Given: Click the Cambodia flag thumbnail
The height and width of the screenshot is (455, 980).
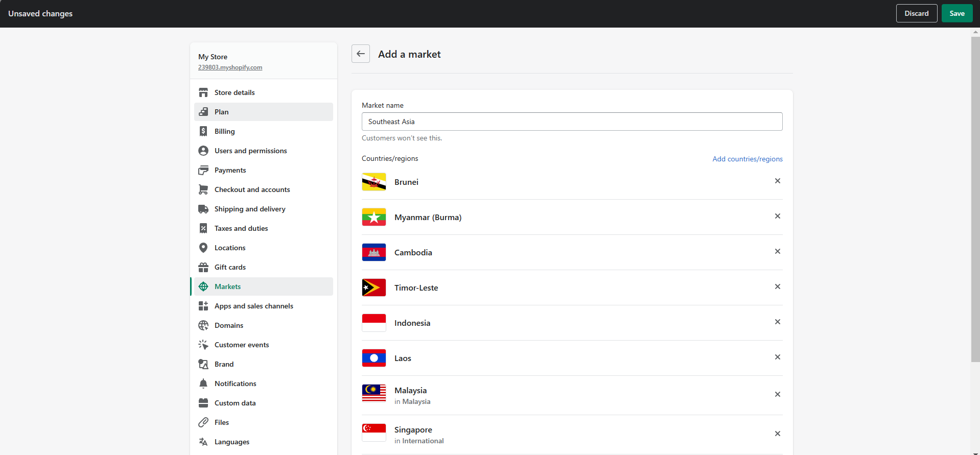Looking at the screenshot, I should coord(374,252).
